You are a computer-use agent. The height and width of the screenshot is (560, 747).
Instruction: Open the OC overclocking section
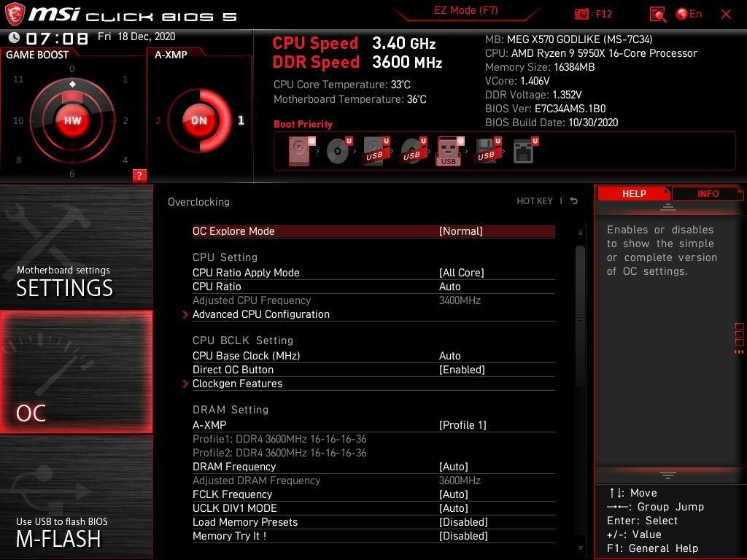click(76, 372)
